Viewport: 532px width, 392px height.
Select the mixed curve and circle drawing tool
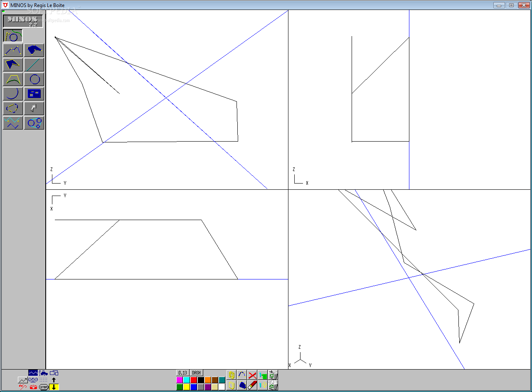pyautogui.click(x=13, y=36)
